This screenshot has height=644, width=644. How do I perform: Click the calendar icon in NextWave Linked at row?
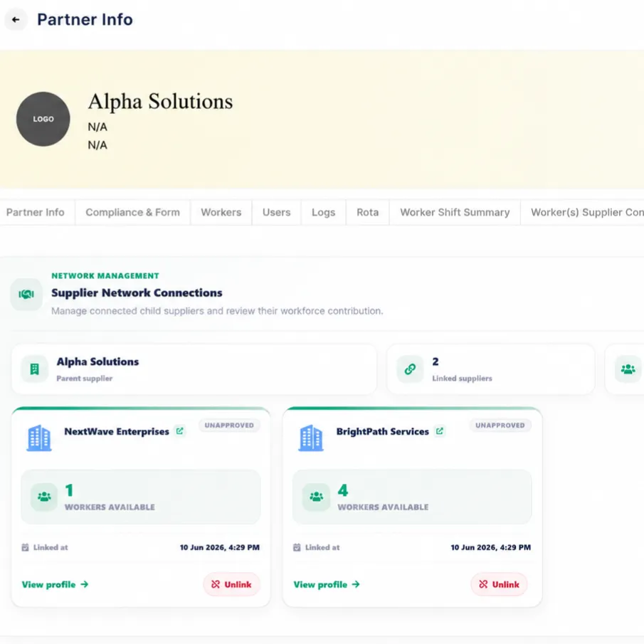click(x=25, y=547)
